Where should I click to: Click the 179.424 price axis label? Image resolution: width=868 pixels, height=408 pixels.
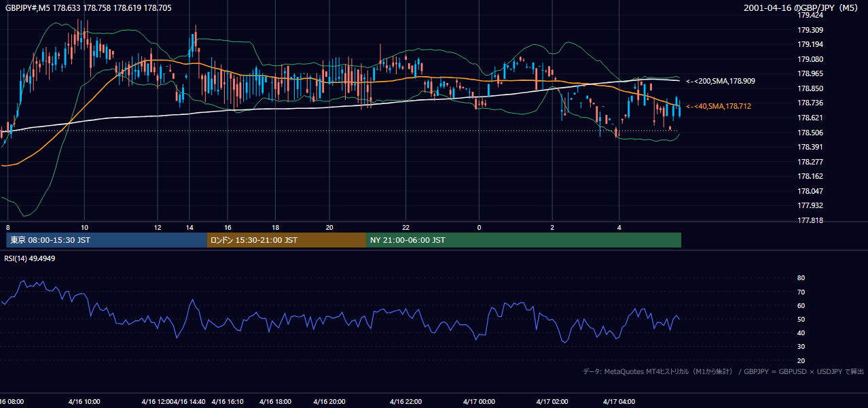tap(810, 15)
